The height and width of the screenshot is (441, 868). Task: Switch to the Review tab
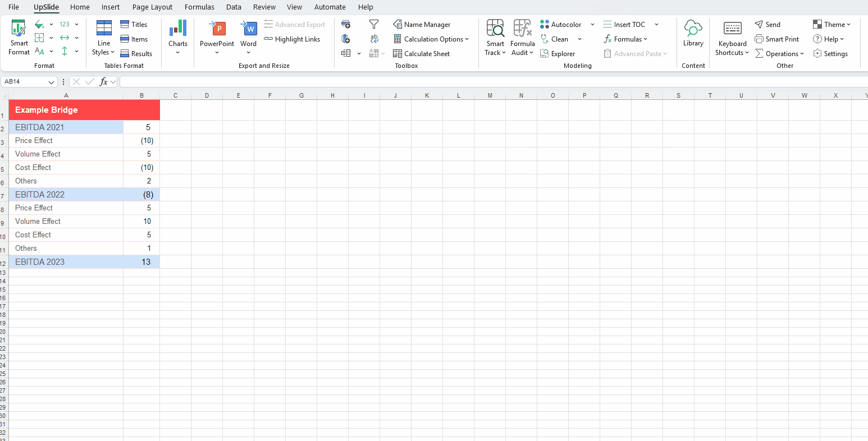coord(264,7)
